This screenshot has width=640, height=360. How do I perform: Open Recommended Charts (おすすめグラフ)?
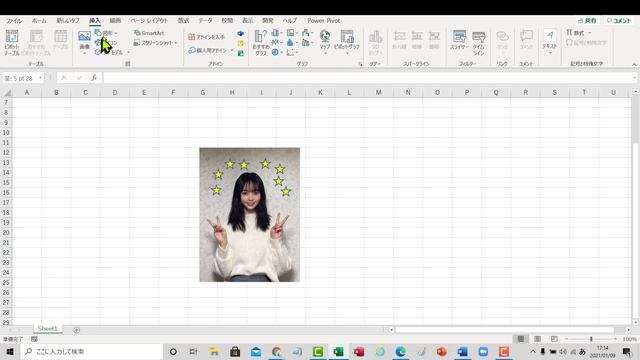tap(260, 42)
